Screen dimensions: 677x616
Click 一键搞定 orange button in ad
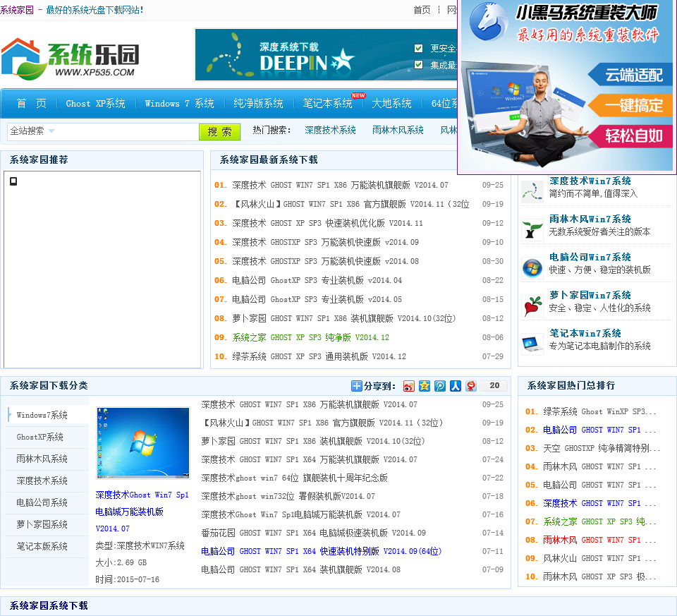pos(630,105)
